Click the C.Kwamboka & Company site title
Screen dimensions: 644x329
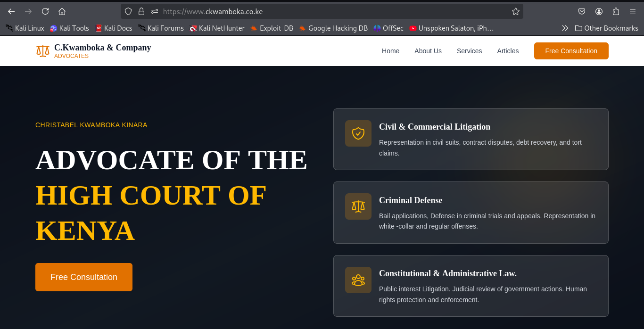(x=103, y=48)
